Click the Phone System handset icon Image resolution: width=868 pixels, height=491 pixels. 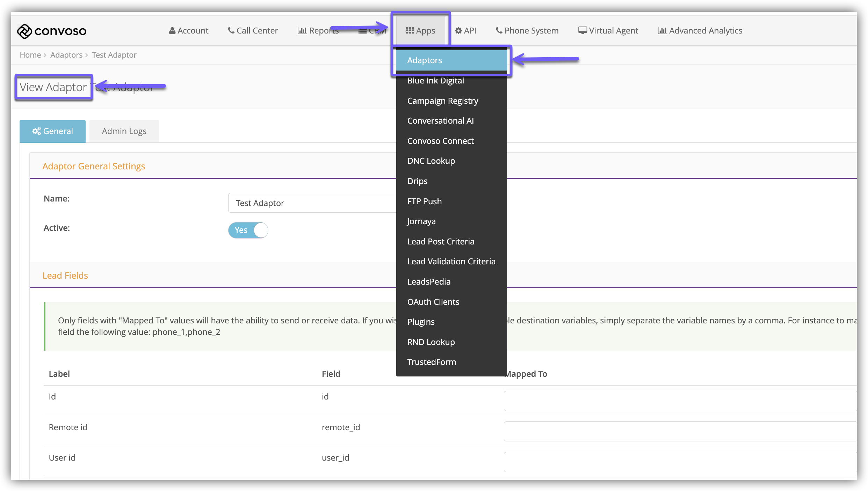[x=499, y=30]
